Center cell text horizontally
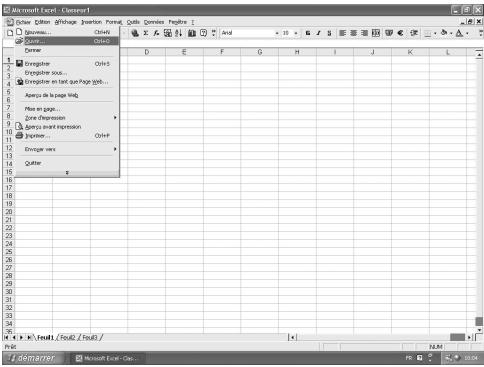Image resolution: width=484 pixels, height=367 pixels. tap(354, 33)
